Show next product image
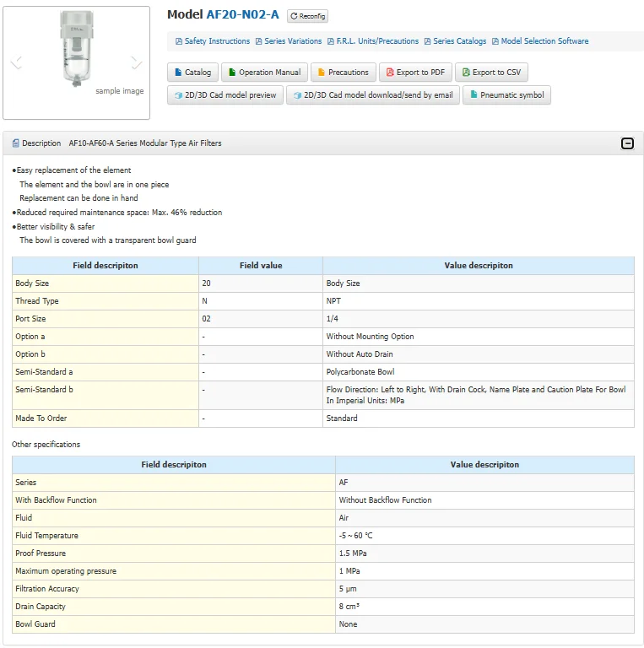The height and width of the screenshot is (648, 644). point(137,62)
